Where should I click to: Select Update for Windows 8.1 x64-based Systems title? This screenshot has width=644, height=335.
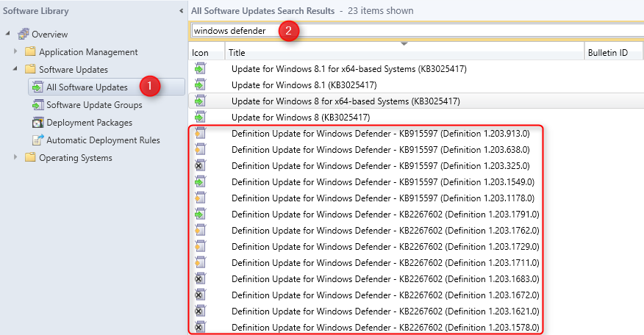click(x=349, y=69)
